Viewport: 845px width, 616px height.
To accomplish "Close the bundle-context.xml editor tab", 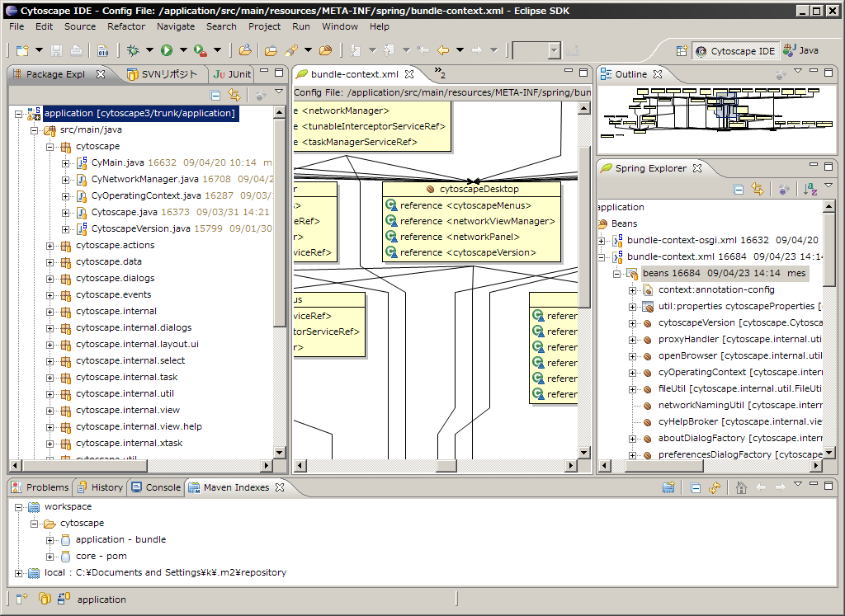I will point(409,74).
